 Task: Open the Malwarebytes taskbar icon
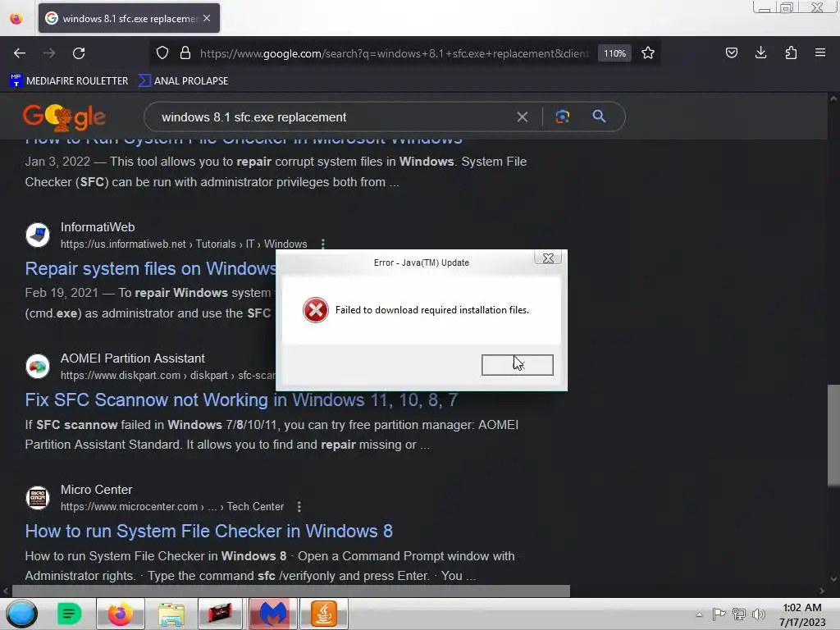coord(273,614)
